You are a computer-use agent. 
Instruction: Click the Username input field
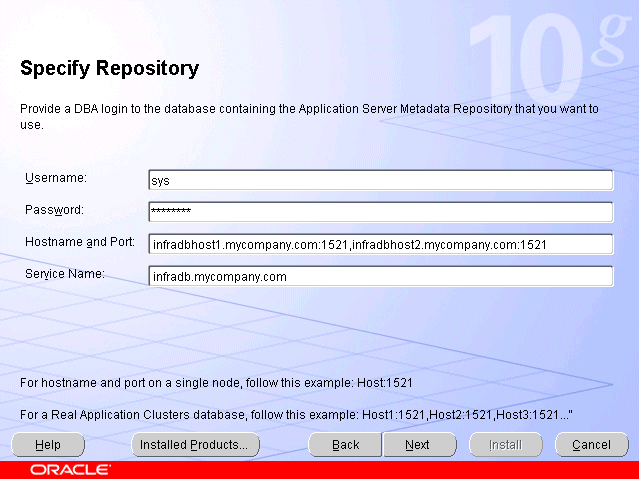point(381,180)
